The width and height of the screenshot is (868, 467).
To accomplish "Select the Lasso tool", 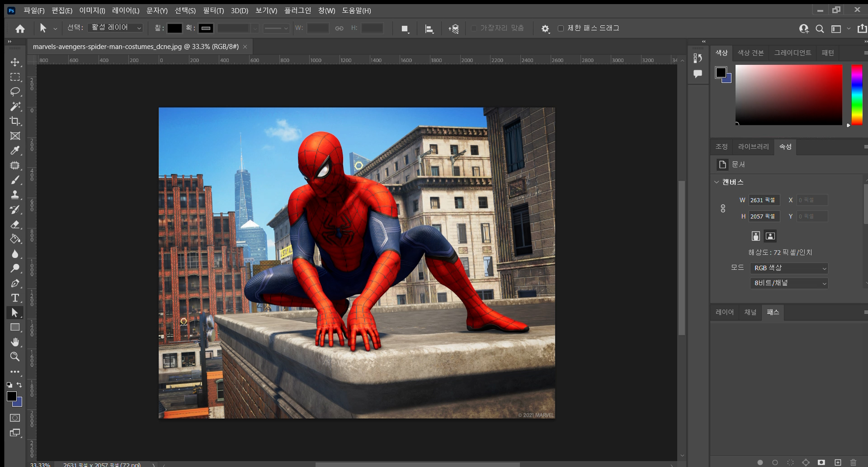I will [15, 91].
